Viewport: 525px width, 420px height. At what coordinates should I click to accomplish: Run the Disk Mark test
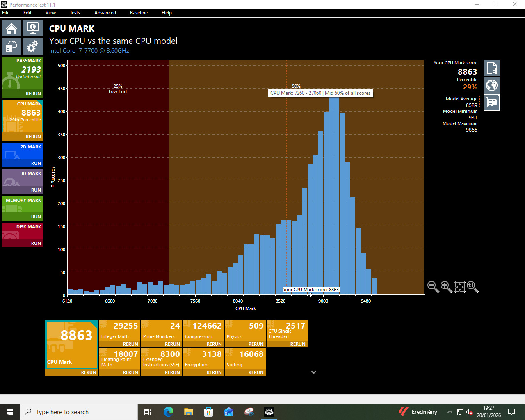pos(36,243)
